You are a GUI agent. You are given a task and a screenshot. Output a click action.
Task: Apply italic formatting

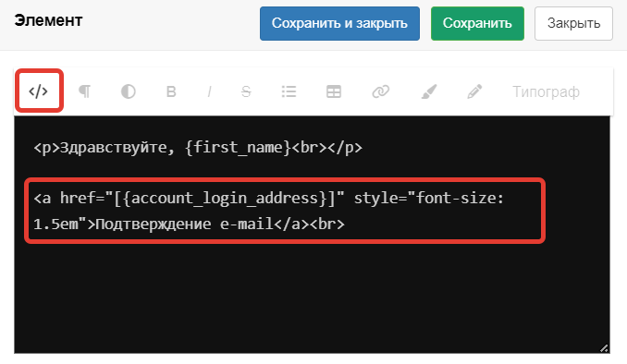(209, 91)
